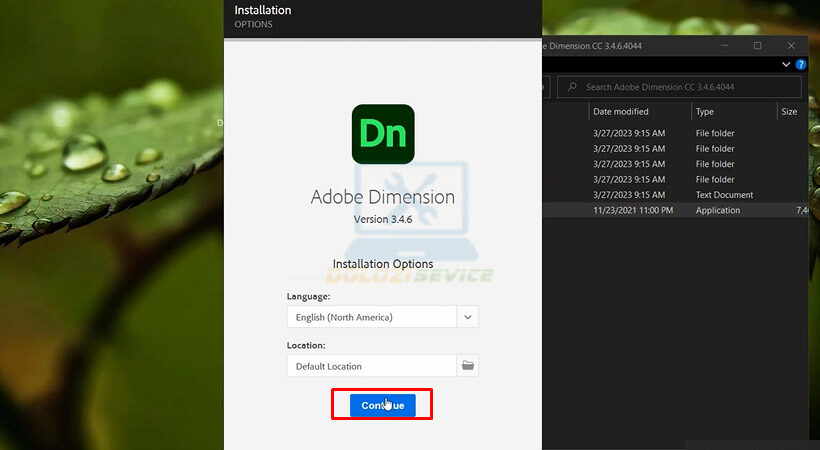This screenshot has width=820, height=450.
Task: Expand the File Explorer ribbon chevron
Action: 785,65
